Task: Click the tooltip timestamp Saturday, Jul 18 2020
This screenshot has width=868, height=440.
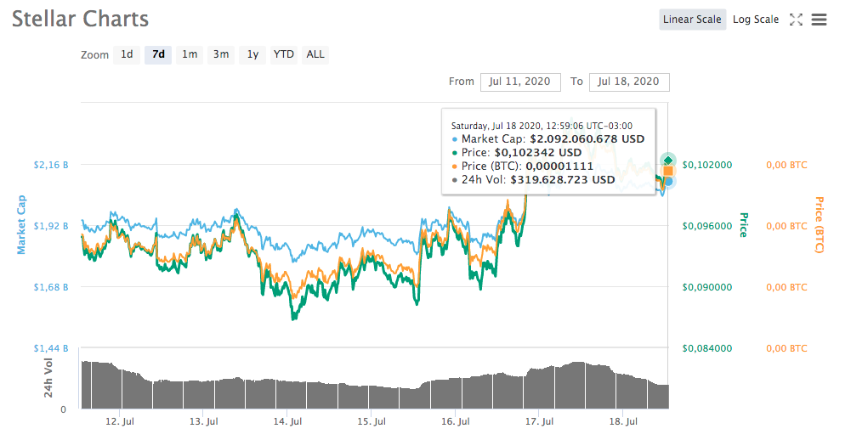Action: (542, 126)
